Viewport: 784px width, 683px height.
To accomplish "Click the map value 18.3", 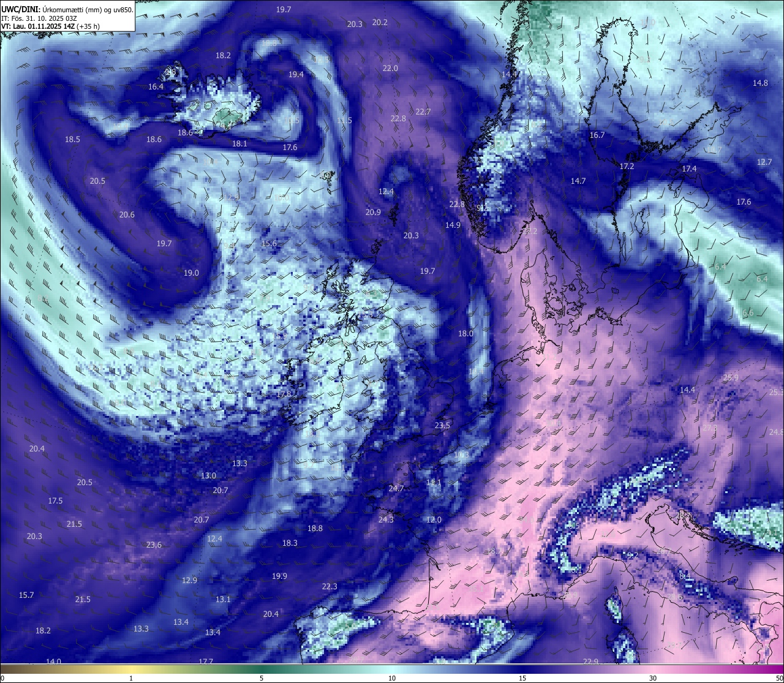I will coord(290,543).
